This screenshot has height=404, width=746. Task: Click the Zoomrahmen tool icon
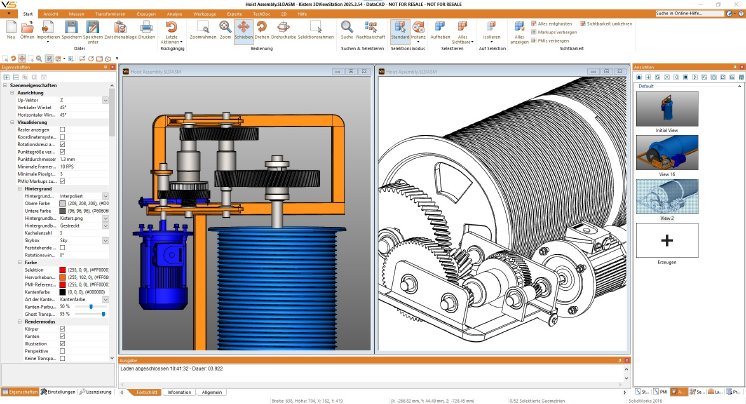click(201, 27)
